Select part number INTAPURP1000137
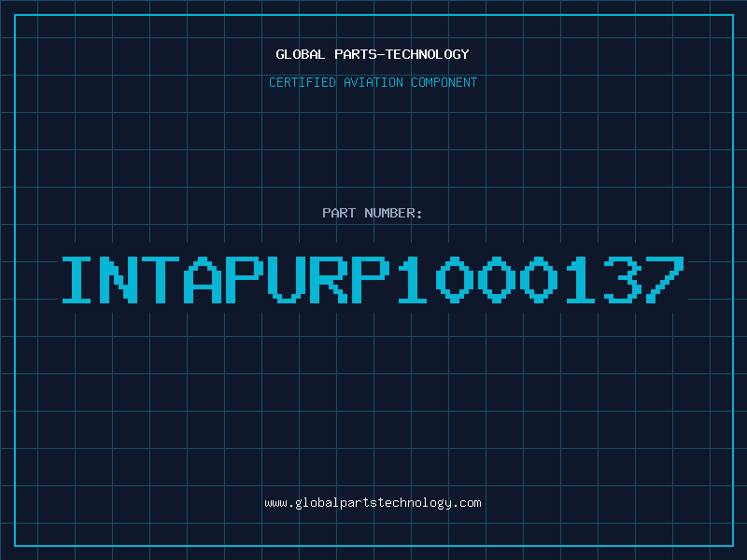This screenshot has height=560, width=747. [x=373, y=280]
